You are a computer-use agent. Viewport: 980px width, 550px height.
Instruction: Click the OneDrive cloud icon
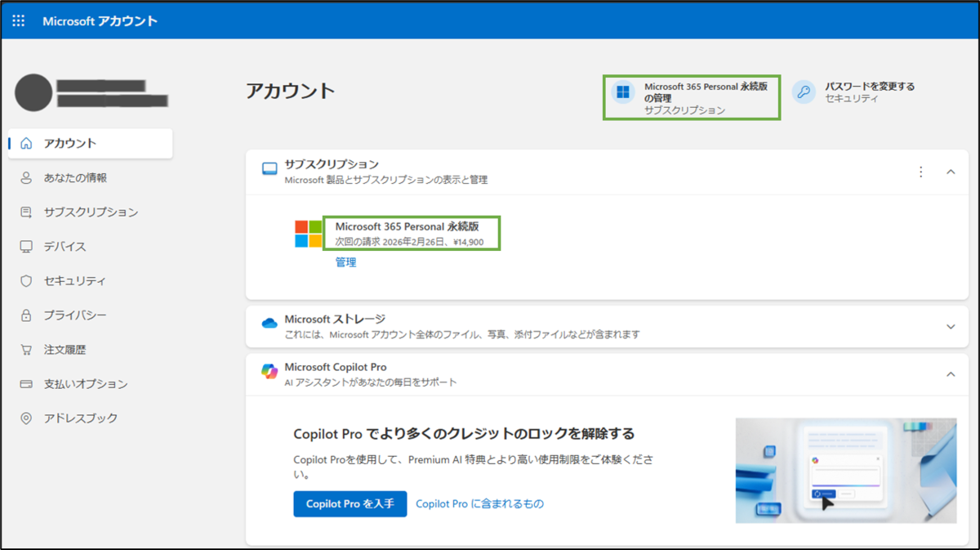click(269, 324)
